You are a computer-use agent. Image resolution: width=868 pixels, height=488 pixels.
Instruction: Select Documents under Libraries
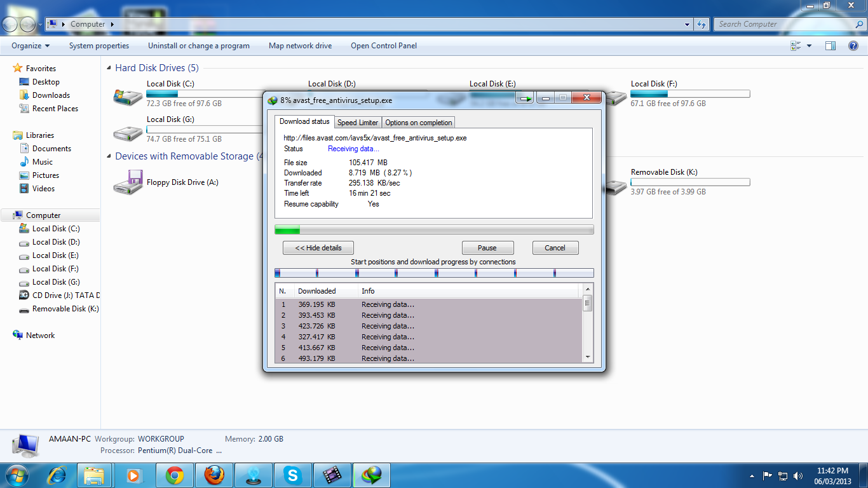(51, 149)
